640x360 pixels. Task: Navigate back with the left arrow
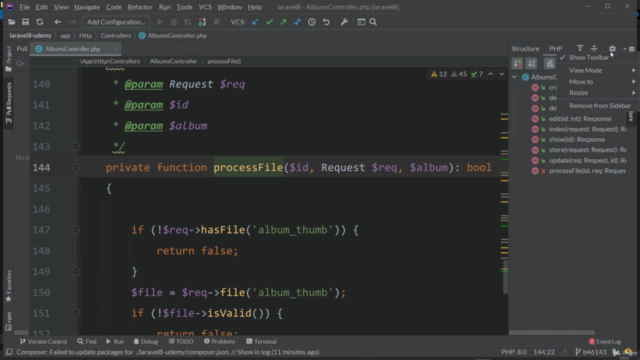[x=58, y=22]
